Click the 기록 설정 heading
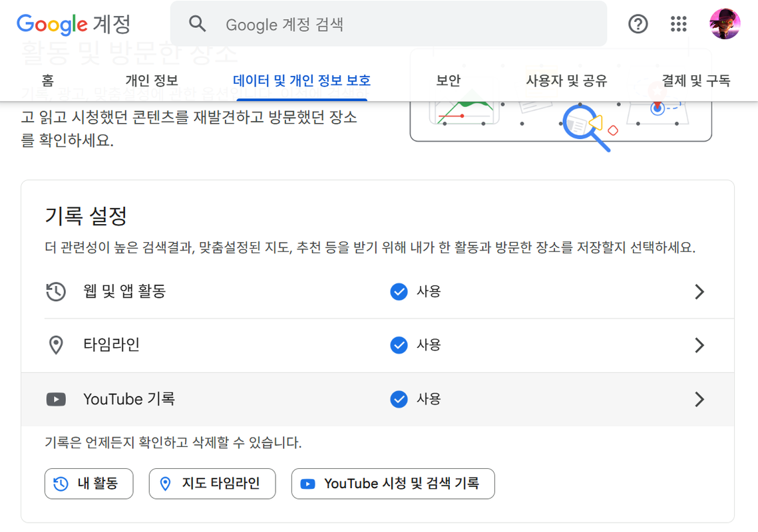The height and width of the screenshot is (532, 758). pyautogui.click(x=86, y=216)
